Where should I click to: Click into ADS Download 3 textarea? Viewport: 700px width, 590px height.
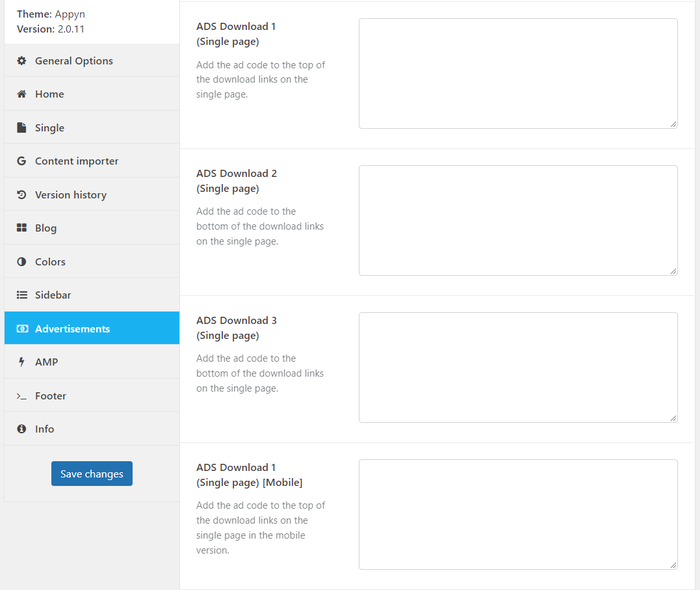point(518,368)
